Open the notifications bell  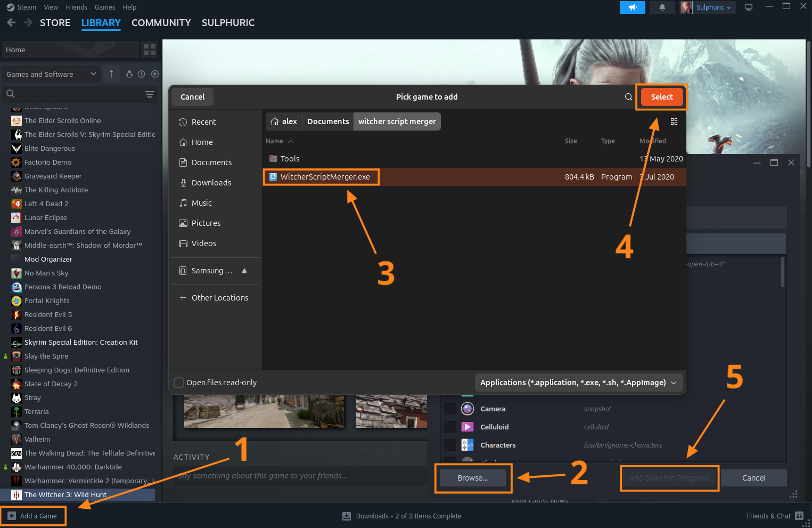pos(662,7)
